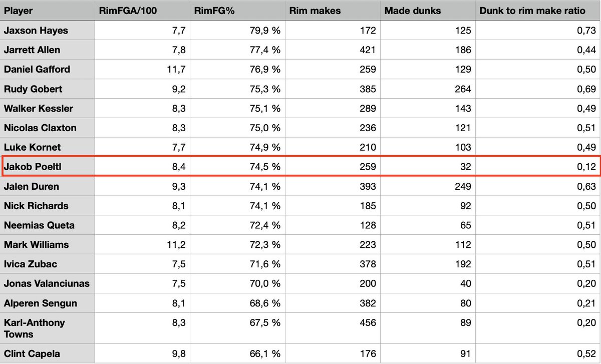Select the Mark Williams row label

pos(48,245)
